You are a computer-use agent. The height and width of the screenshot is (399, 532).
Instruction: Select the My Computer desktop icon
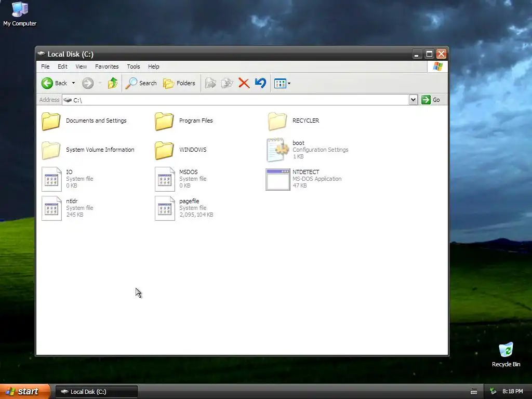pyautogui.click(x=20, y=14)
